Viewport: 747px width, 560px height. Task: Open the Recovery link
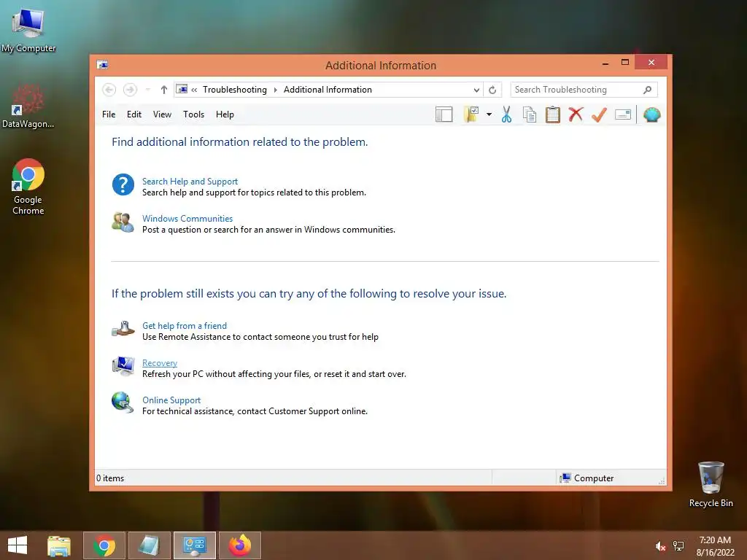(160, 363)
